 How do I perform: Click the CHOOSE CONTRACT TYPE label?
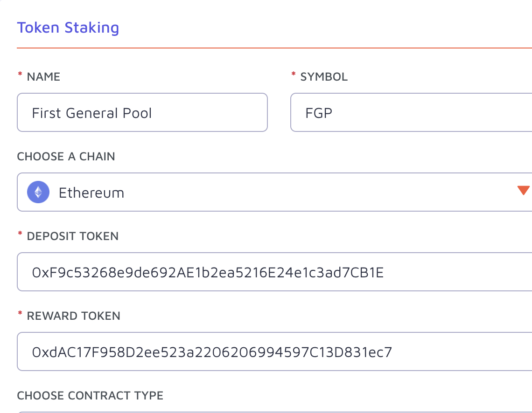[x=90, y=395]
